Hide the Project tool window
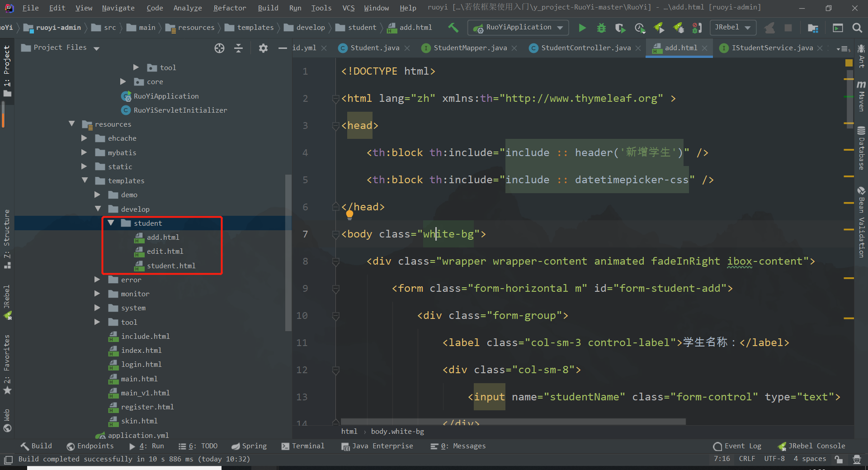 (x=283, y=48)
